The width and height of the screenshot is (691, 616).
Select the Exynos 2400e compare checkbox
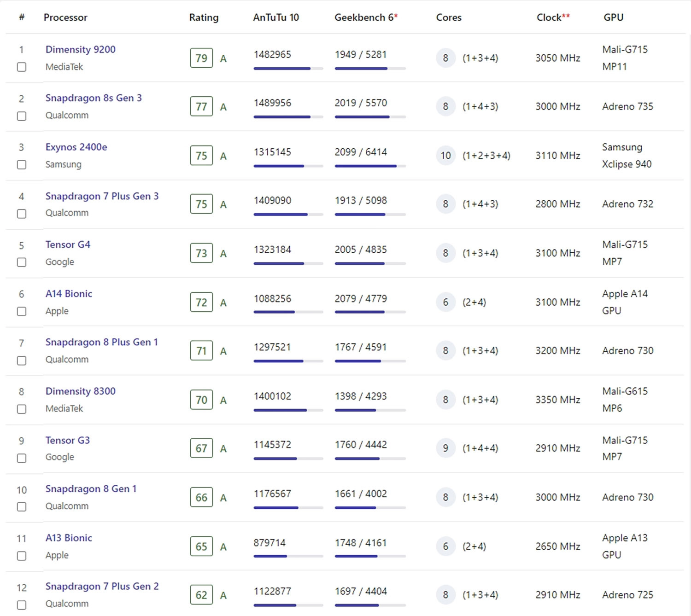coord(22,165)
